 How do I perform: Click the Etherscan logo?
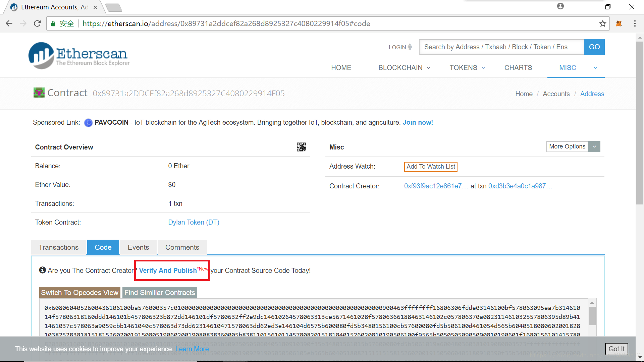(79, 56)
